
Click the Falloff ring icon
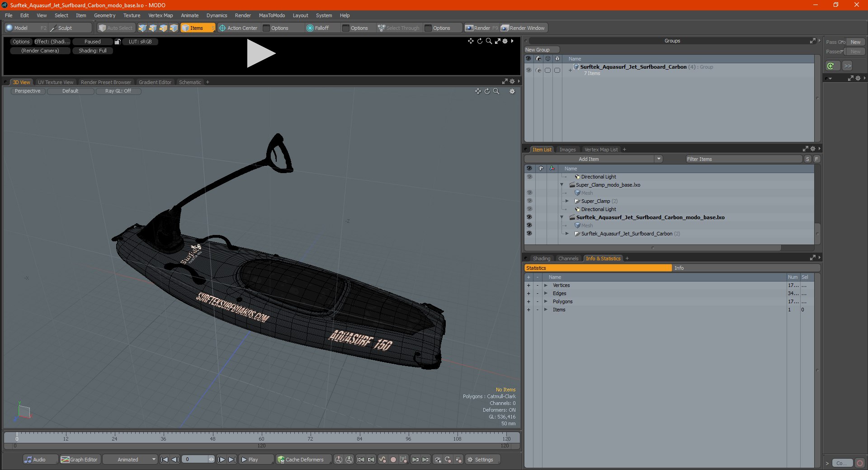pyautogui.click(x=310, y=28)
